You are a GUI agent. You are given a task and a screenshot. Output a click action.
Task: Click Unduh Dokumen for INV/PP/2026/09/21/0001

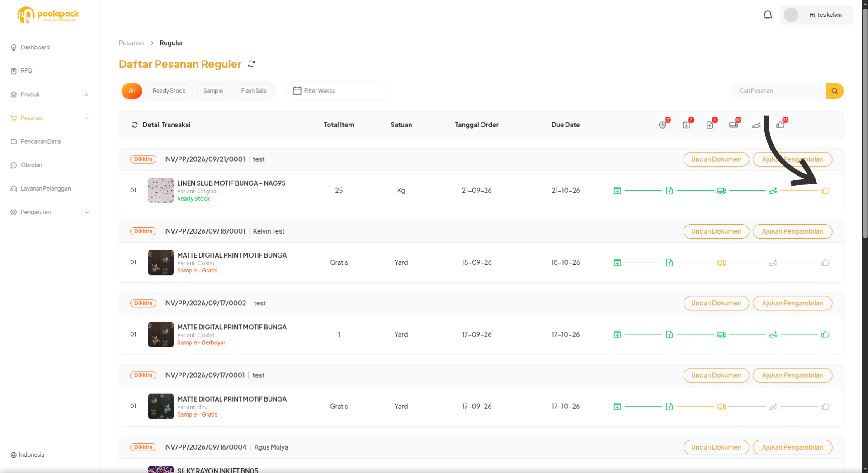(x=716, y=159)
